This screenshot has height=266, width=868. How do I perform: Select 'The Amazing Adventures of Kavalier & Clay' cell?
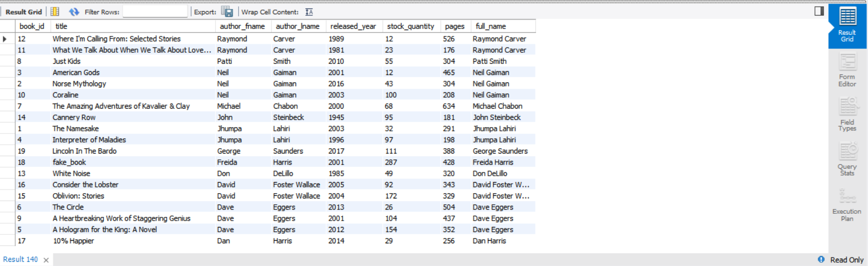[133, 106]
